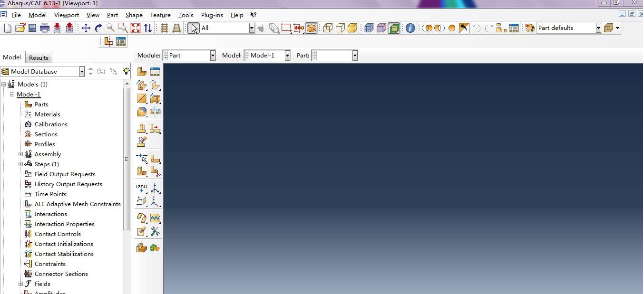Click the Create Datum Point XYZ icon
This screenshot has height=294, width=644.
point(142,188)
